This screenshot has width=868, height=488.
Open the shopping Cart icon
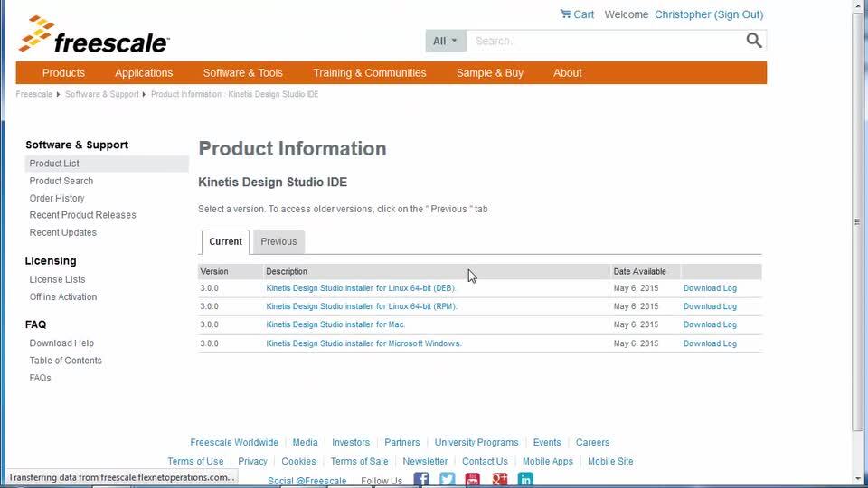[x=565, y=14]
